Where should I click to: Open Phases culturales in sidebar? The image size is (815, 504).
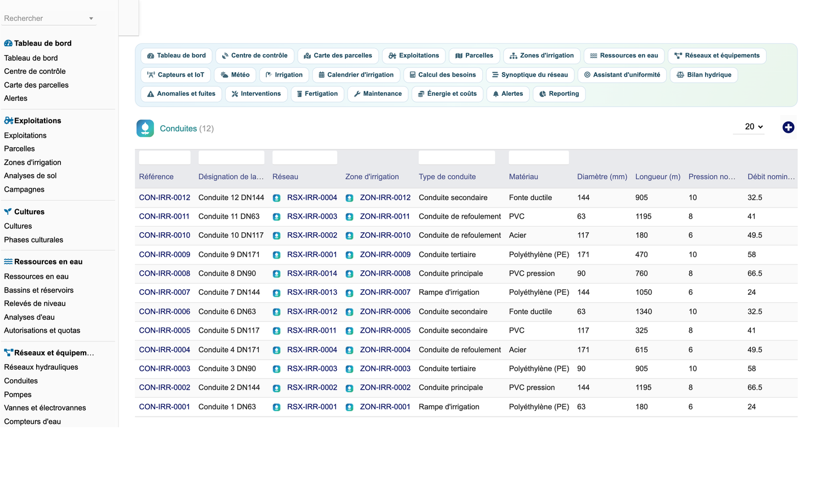point(33,240)
